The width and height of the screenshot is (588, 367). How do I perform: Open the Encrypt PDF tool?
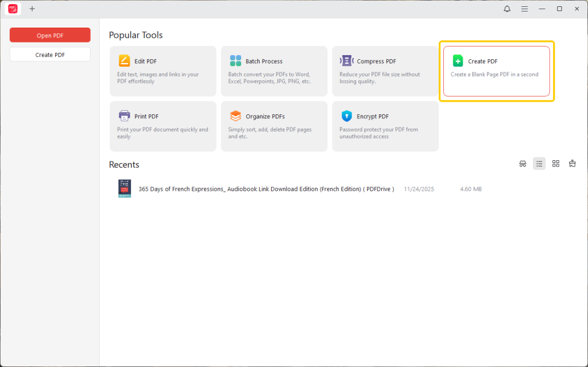coord(385,126)
